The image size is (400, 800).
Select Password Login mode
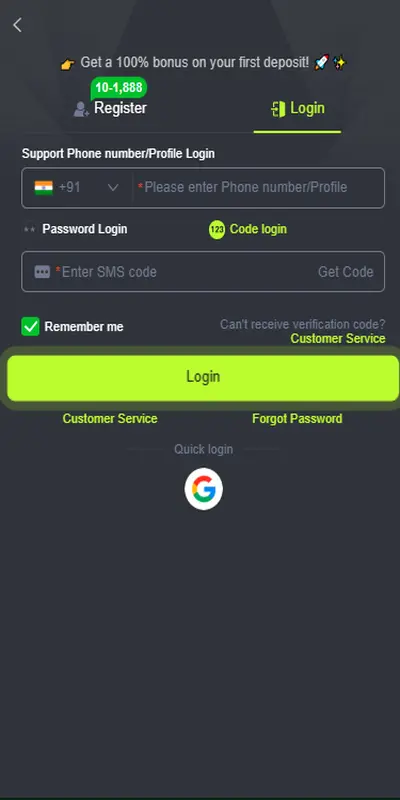click(85, 229)
